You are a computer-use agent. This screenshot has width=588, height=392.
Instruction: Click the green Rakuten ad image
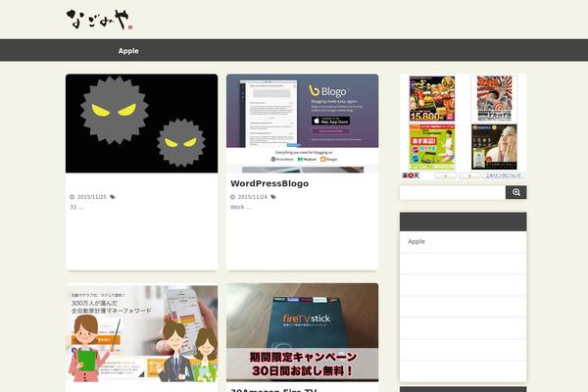click(x=432, y=147)
